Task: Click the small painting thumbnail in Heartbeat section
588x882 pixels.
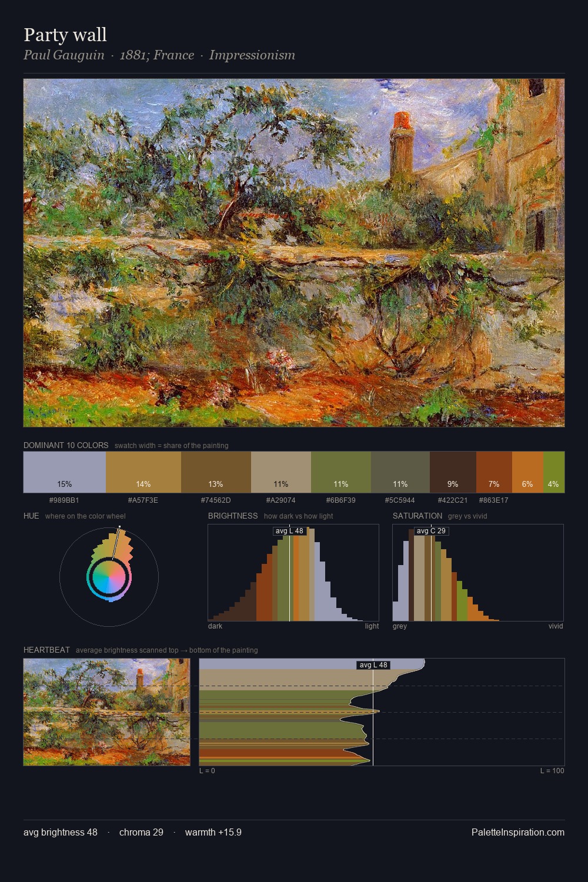Action: click(x=106, y=712)
